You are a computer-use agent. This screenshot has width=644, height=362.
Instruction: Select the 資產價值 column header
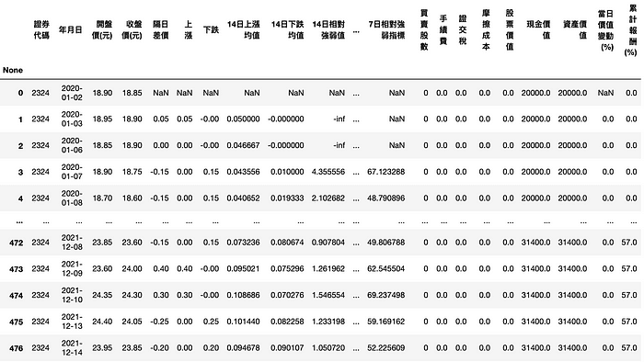(x=575, y=30)
